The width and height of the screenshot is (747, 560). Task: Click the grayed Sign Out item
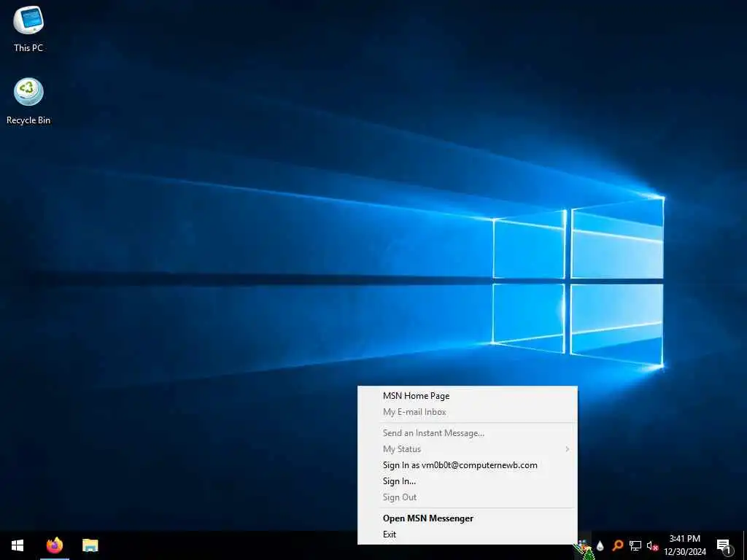click(x=468, y=497)
